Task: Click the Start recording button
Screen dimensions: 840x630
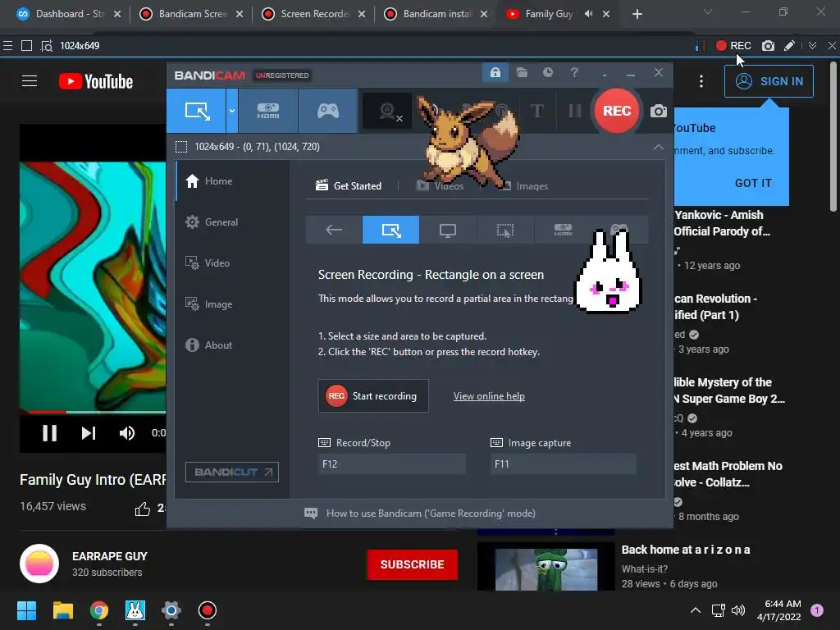Action: pos(373,396)
